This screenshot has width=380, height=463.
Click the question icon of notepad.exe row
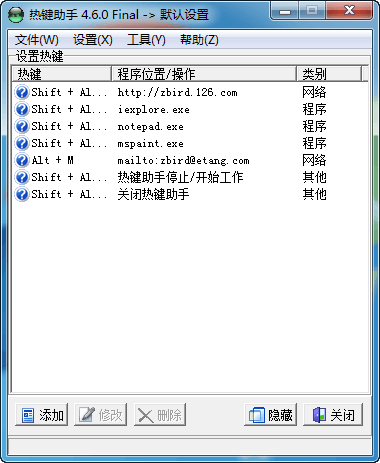coord(22,126)
